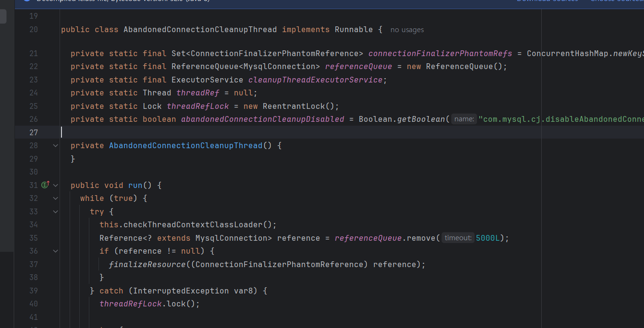Click the 'while (true)' statement on line 32
Screen dimensions: 644x328
[x=109, y=199]
